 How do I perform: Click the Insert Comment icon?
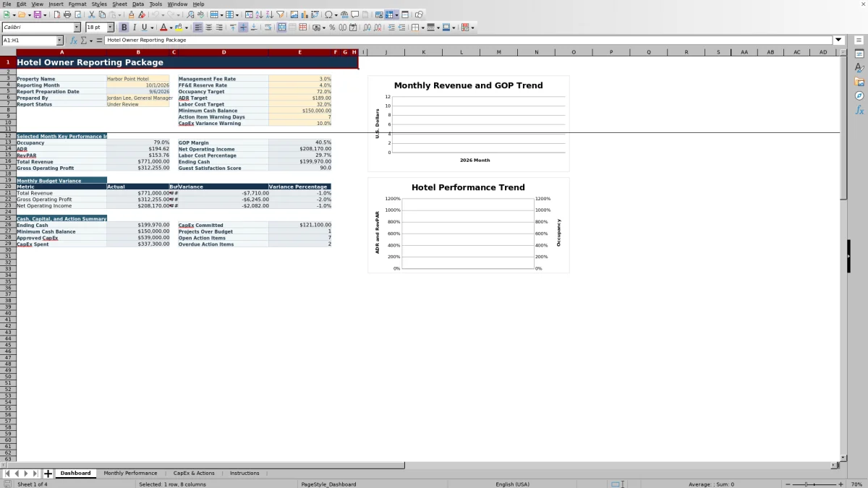354,14
